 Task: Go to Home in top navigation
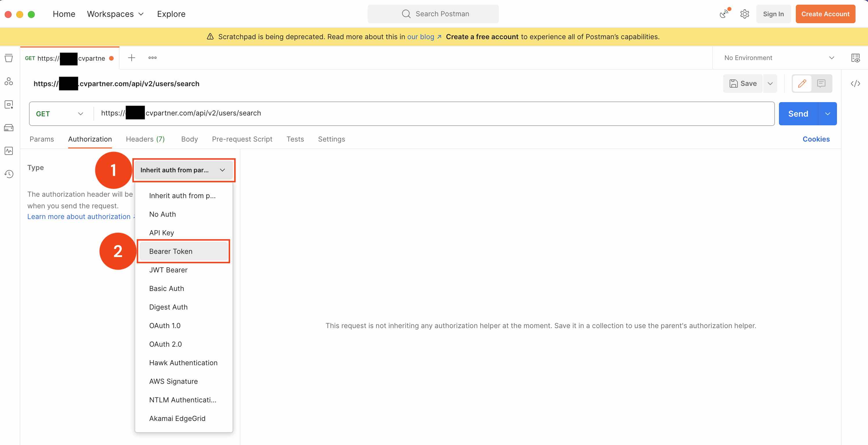(64, 14)
